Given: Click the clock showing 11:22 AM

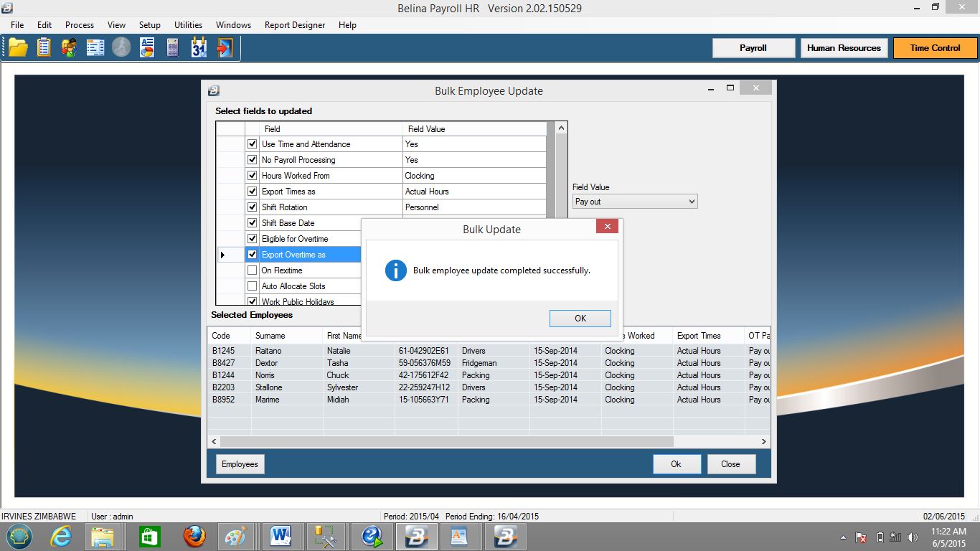Looking at the screenshot, I should point(948,532).
